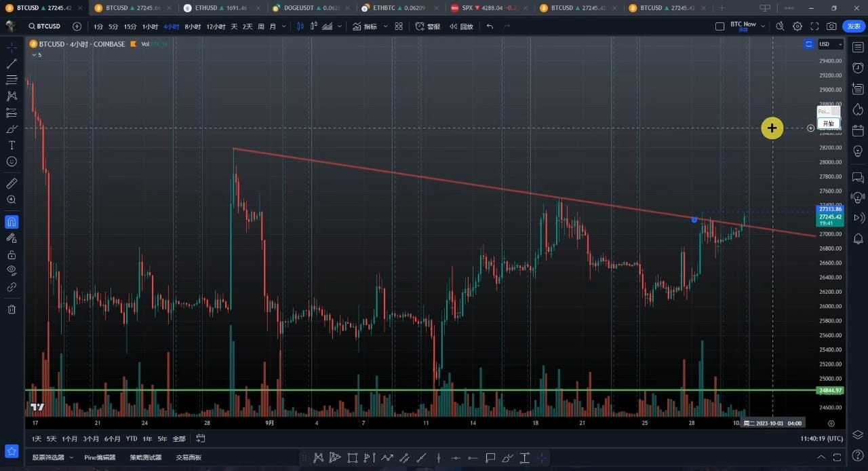
Task: Toggle lock all drawing tools
Action: tap(12, 255)
